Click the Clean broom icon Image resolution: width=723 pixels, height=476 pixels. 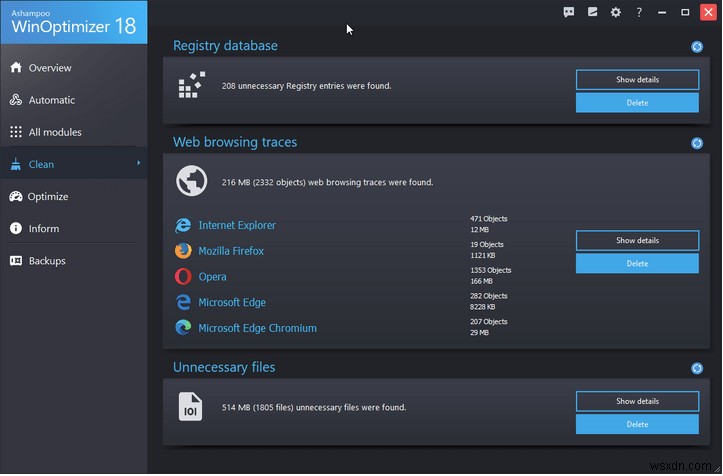click(16, 164)
